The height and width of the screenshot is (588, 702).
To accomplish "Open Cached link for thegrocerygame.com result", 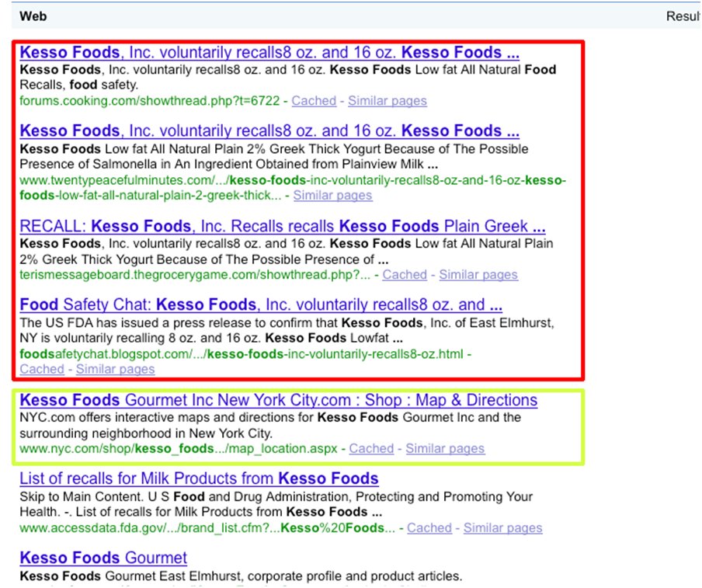I will click(x=405, y=274).
